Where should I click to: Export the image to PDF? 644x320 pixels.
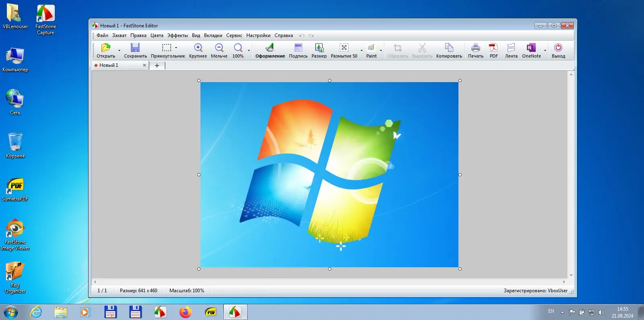coord(493,48)
